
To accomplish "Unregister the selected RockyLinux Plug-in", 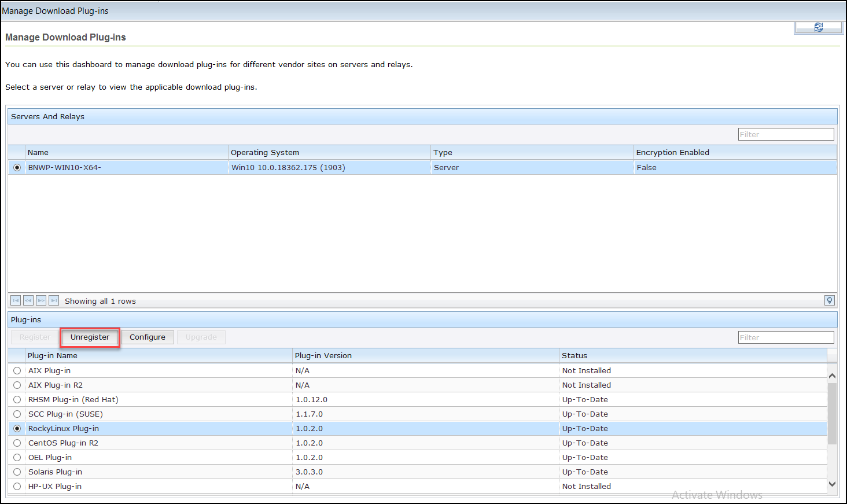I will tap(90, 337).
